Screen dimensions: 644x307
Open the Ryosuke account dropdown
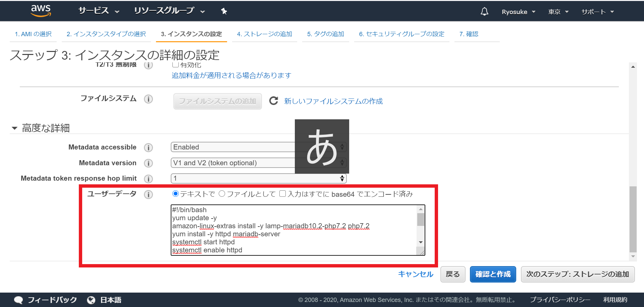519,12
